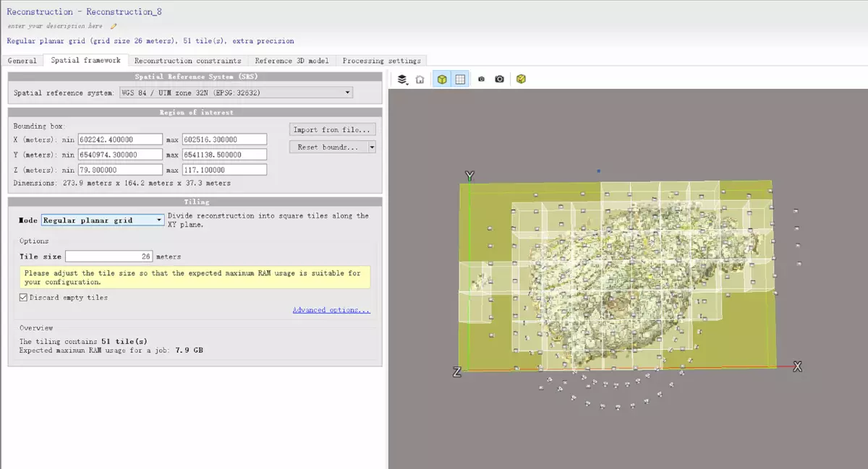This screenshot has height=469, width=868.
Task: Open the layers display dropdown in viewer toolbar
Action: pos(403,79)
